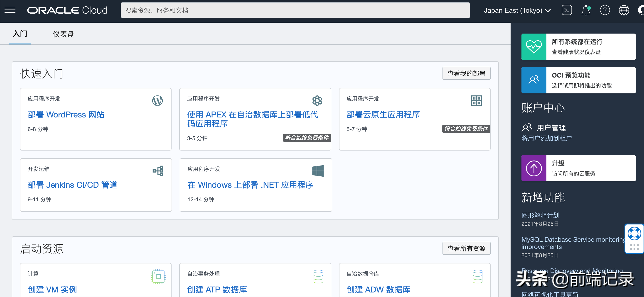Open 图形解释计划 news link
644x297 pixels.
point(540,215)
